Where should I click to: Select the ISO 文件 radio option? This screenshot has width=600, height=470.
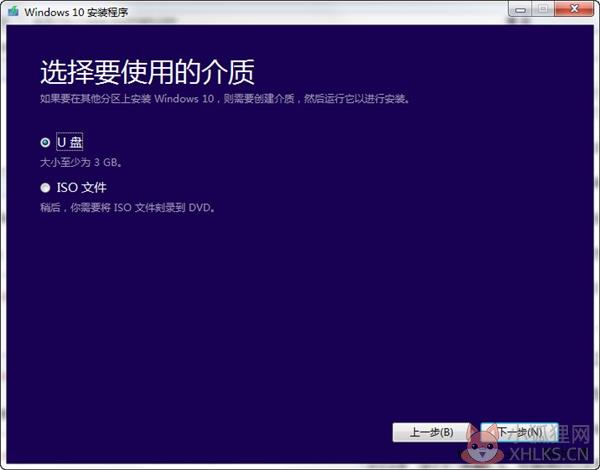click(x=45, y=188)
